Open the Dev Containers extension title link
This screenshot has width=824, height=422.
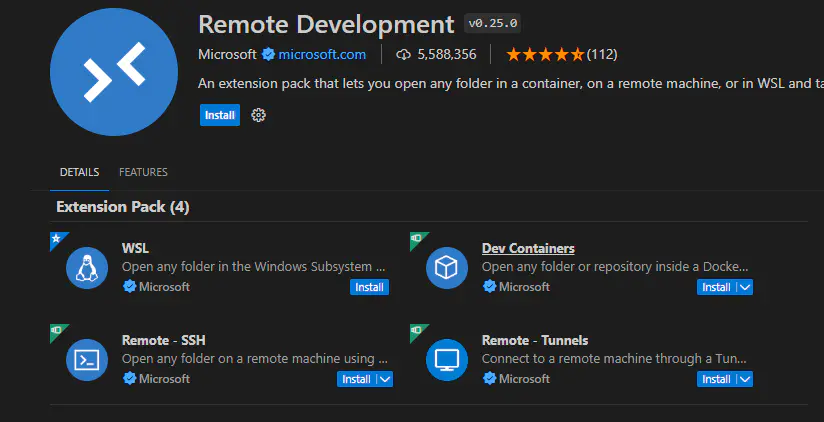528,248
